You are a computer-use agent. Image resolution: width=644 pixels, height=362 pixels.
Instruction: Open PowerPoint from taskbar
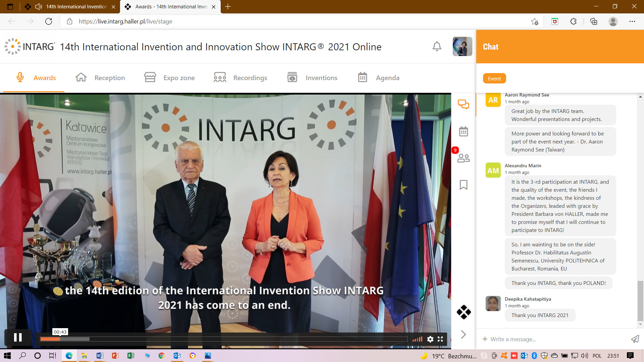coord(115,356)
